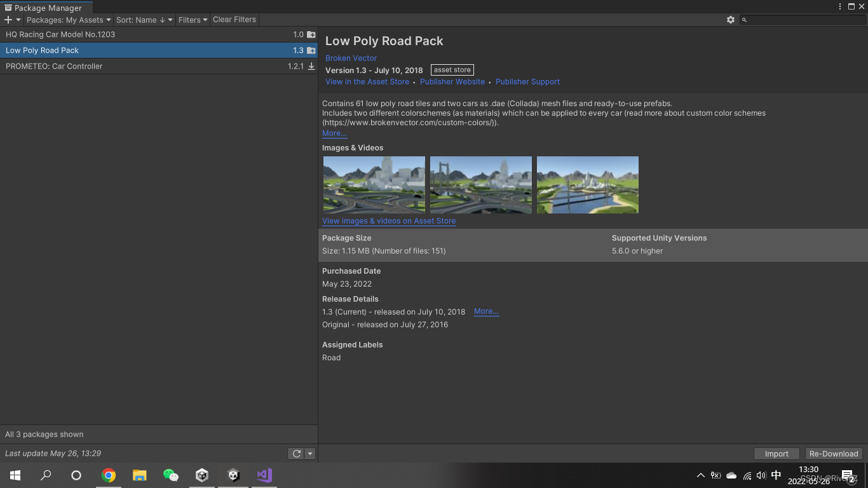The image size is (868, 488).
Task: Select HQ Racing Car Model No.1203 package
Action: coord(159,34)
